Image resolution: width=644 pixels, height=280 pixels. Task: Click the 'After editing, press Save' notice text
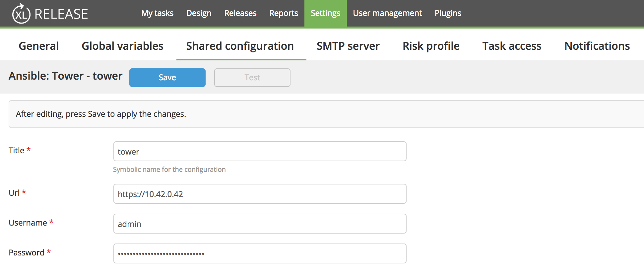(x=101, y=114)
